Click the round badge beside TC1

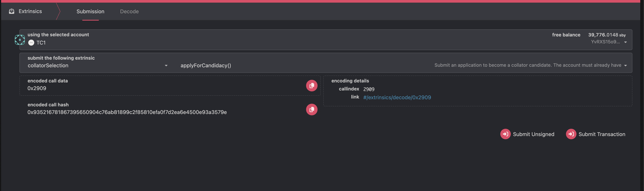coord(31,43)
